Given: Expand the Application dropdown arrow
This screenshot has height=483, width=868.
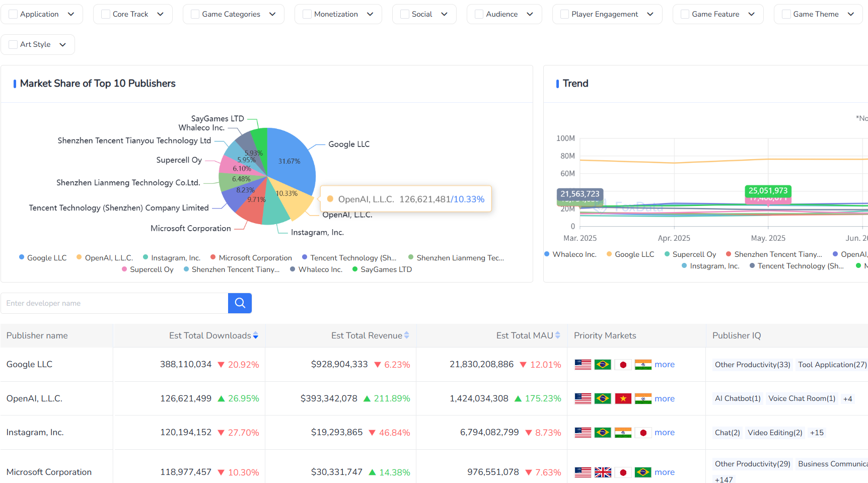Looking at the screenshot, I should pyautogui.click(x=71, y=14).
